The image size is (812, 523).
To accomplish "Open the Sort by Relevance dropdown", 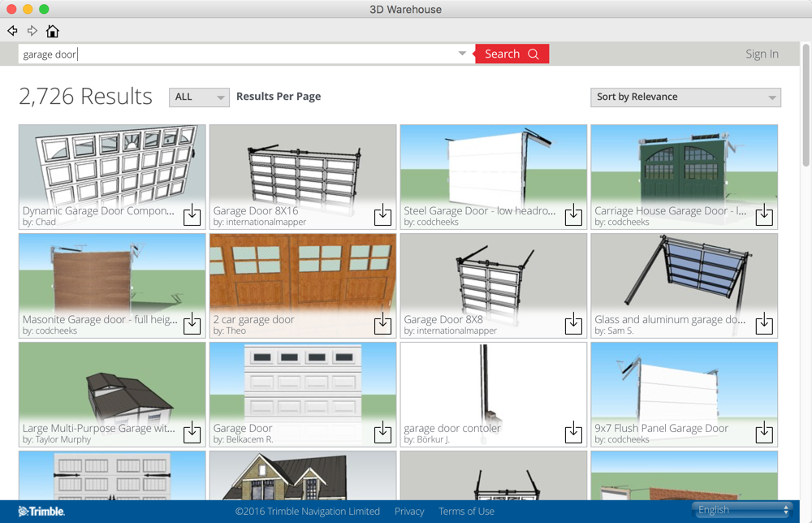I will point(685,97).
